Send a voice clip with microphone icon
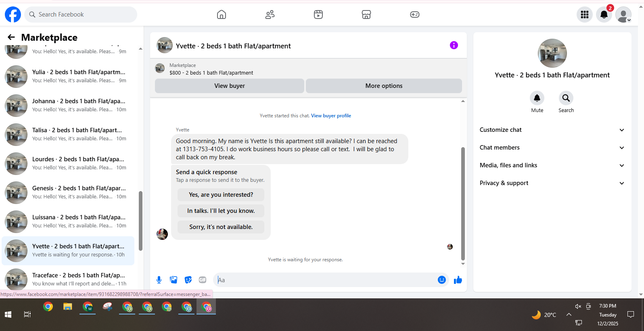The height and width of the screenshot is (331, 644). (x=159, y=280)
